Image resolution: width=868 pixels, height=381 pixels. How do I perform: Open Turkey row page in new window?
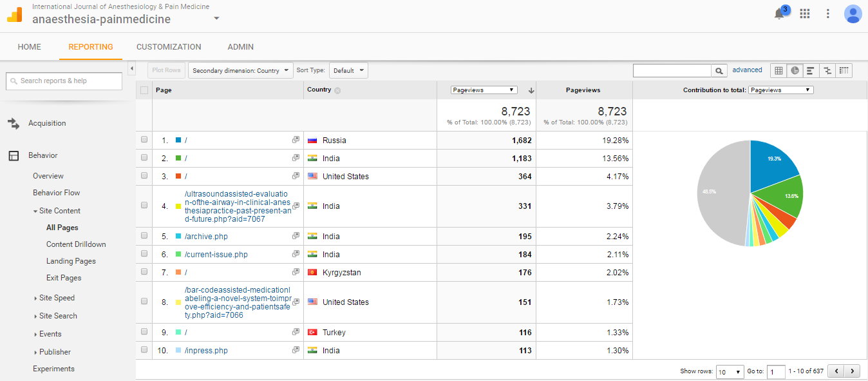point(296,332)
